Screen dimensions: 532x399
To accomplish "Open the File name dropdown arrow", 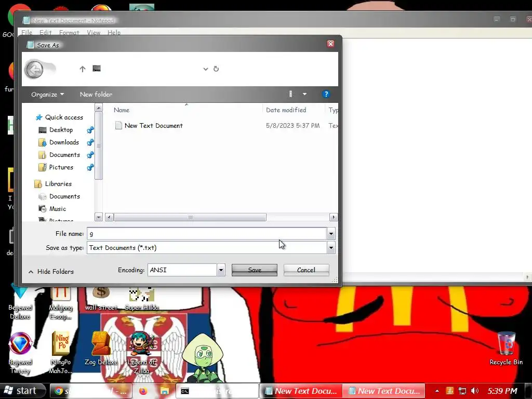I will (331, 233).
